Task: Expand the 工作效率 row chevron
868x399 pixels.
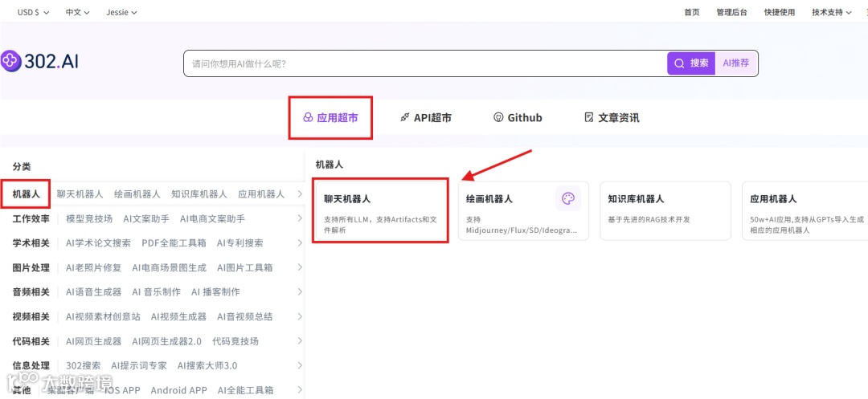Action: tap(300, 218)
